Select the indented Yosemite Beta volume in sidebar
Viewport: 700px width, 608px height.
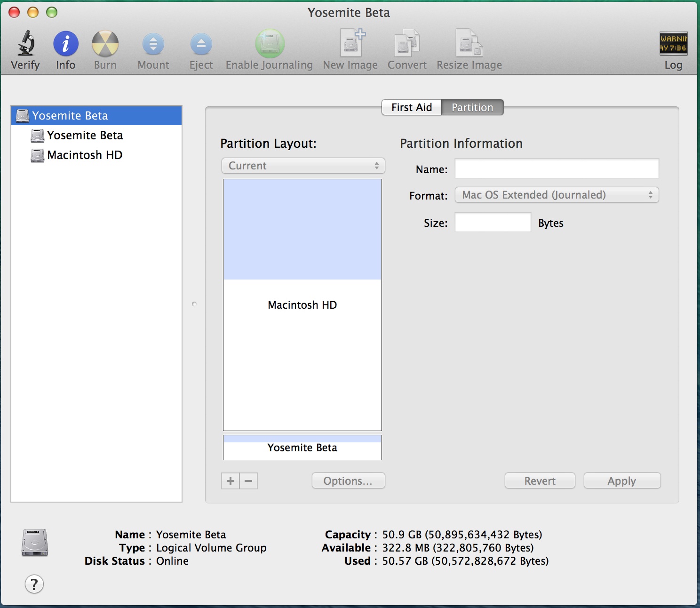click(96, 136)
